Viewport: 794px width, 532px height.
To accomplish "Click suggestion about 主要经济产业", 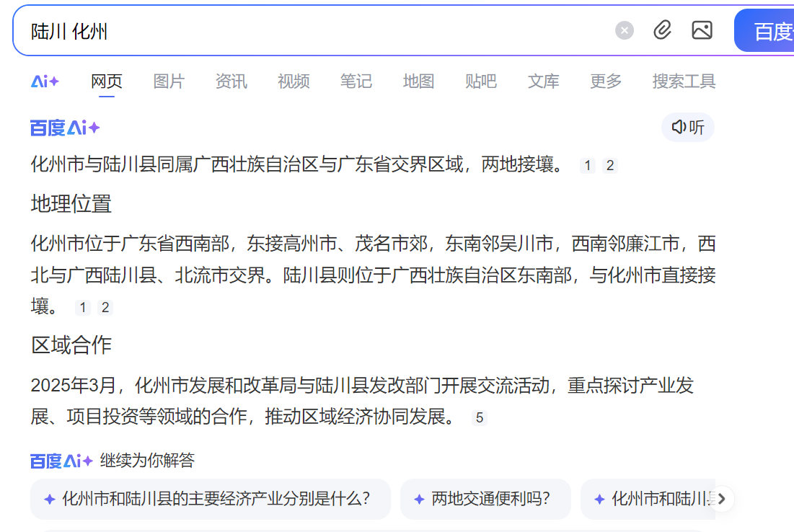I will click(210, 499).
